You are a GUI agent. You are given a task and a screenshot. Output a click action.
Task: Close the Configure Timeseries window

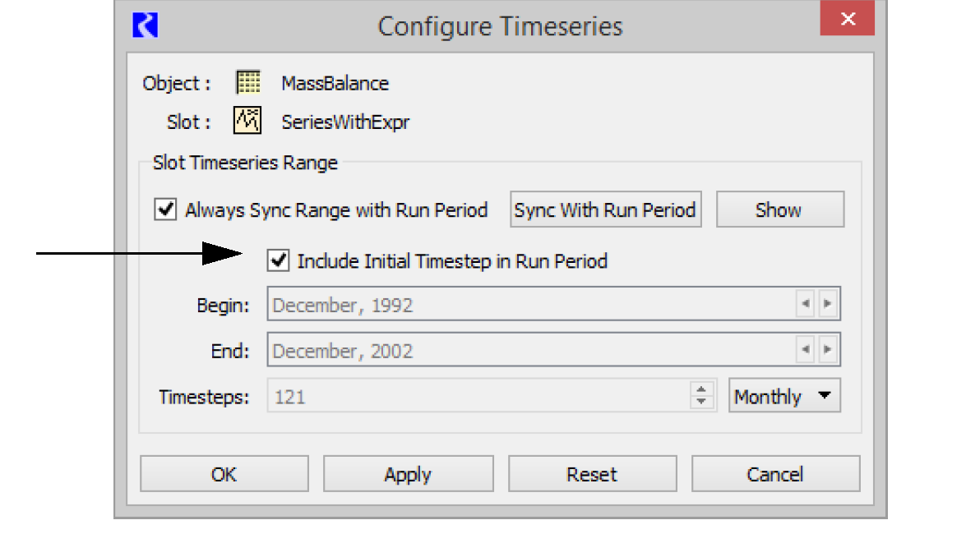[x=848, y=20]
